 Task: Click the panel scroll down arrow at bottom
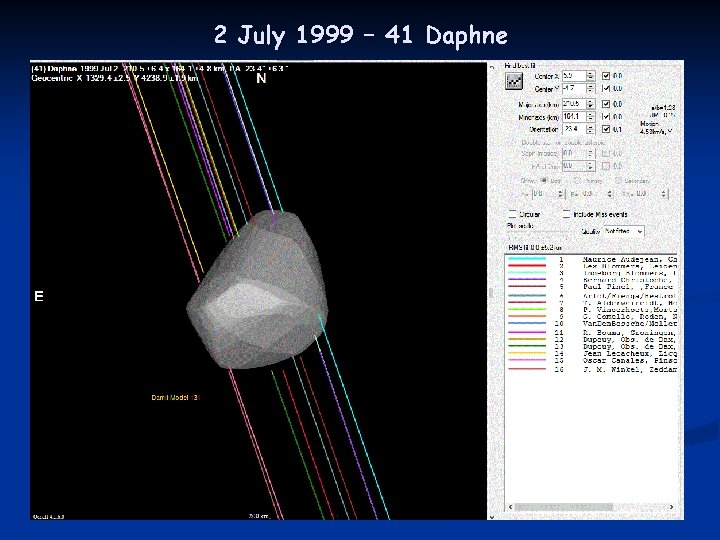[492, 517]
